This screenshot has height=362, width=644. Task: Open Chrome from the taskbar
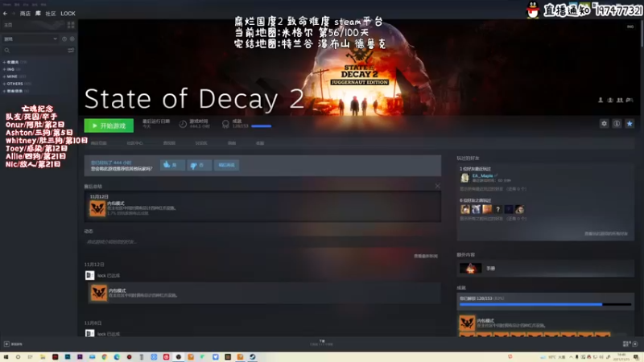[105, 357]
